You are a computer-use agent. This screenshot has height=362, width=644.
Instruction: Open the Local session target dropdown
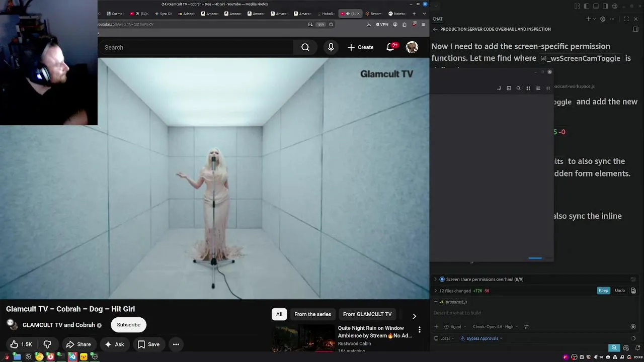pos(444,338)
